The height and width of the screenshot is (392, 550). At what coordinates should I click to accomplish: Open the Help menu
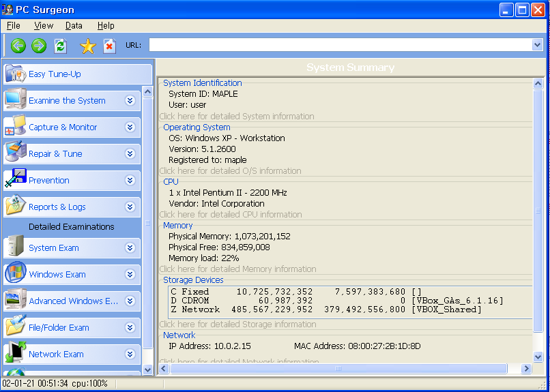coord(106,26)
